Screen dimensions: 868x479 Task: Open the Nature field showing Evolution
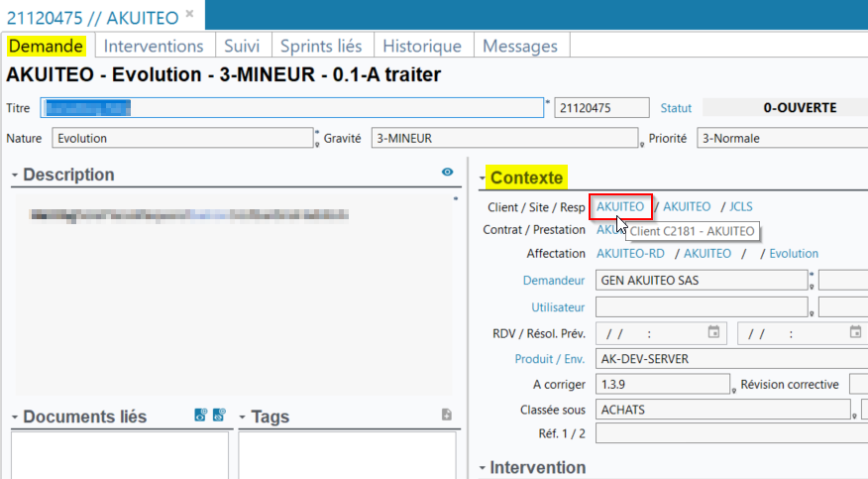coord(182,138)
